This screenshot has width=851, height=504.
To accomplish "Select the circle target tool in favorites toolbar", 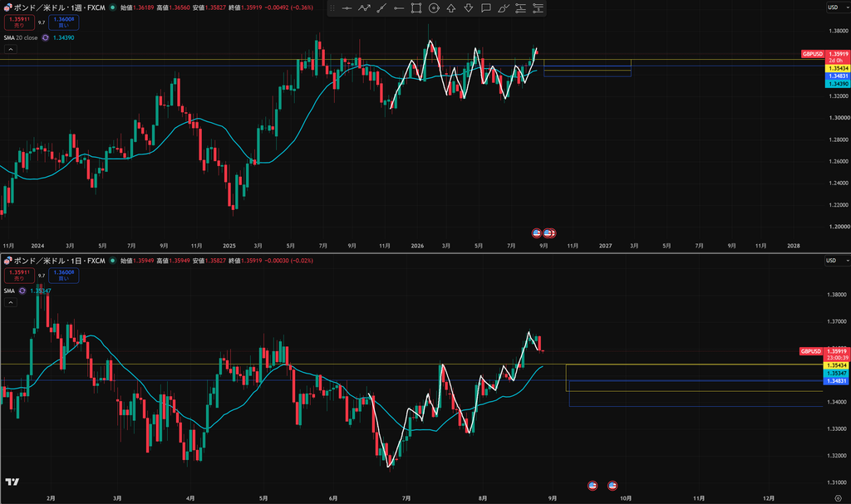I will (434, 8).
